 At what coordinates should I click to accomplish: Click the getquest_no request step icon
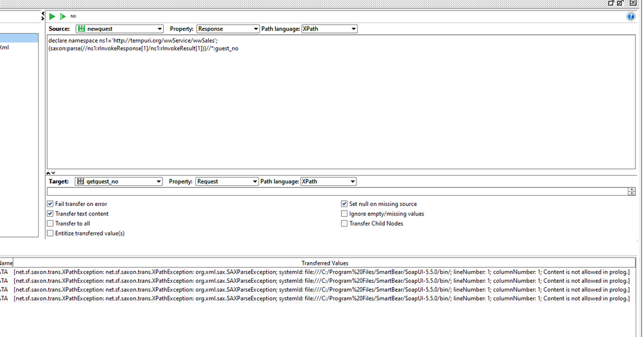pyautogui.click(x=80, y=182)
